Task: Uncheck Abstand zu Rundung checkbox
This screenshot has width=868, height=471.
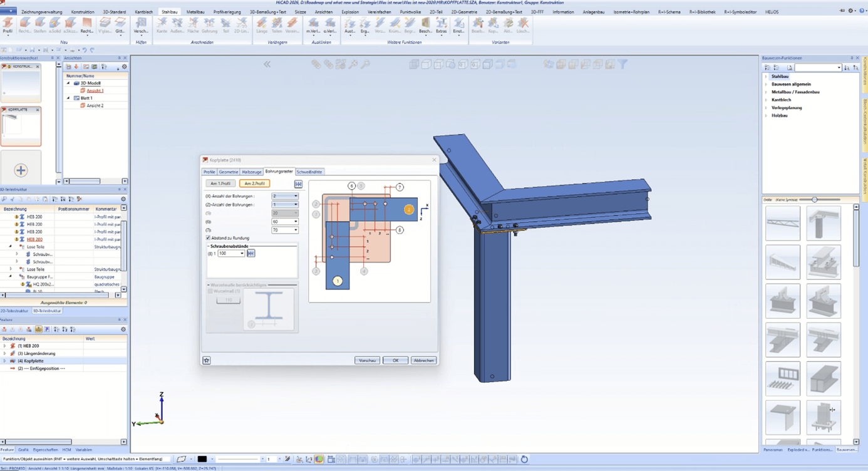Action: 209,238
